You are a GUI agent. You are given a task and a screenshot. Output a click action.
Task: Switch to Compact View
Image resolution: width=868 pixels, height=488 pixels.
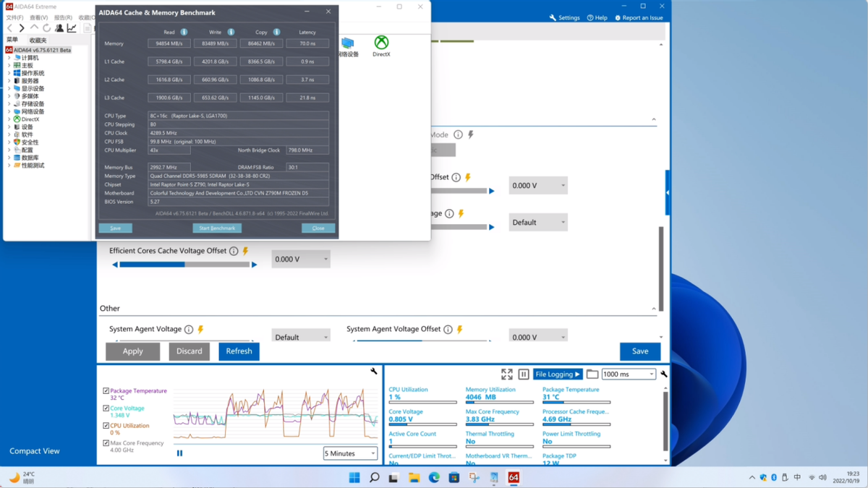point(35,451)
